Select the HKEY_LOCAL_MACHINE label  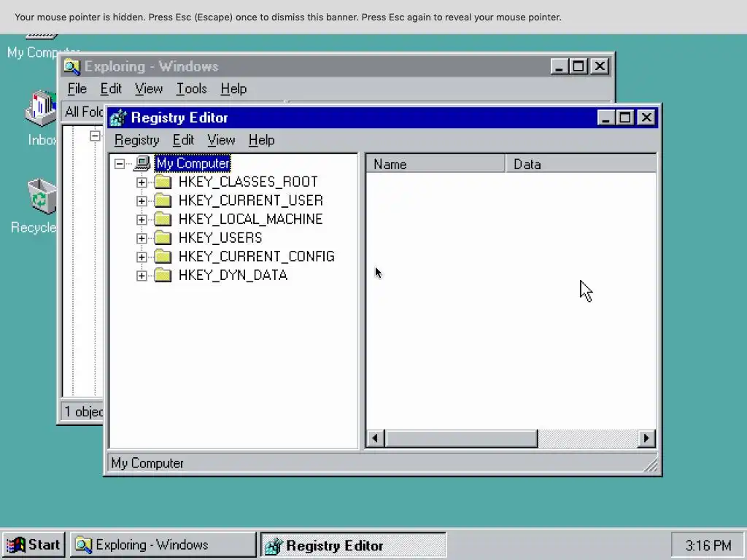[x=251, y=219]
